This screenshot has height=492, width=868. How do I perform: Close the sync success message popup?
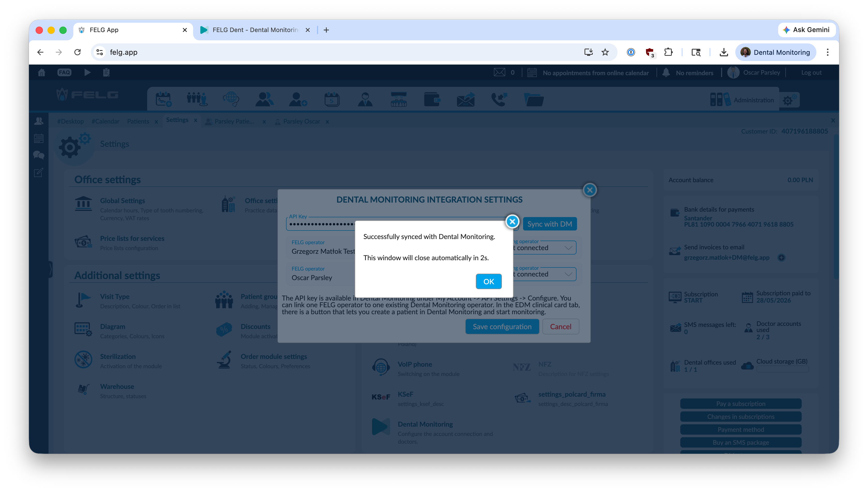(x=512, y=222)
